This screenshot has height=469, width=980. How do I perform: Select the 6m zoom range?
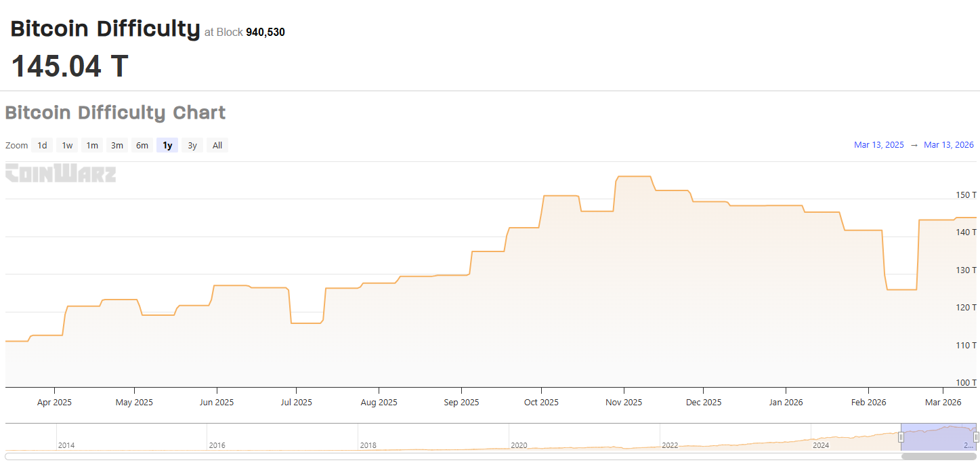[142, 145]
